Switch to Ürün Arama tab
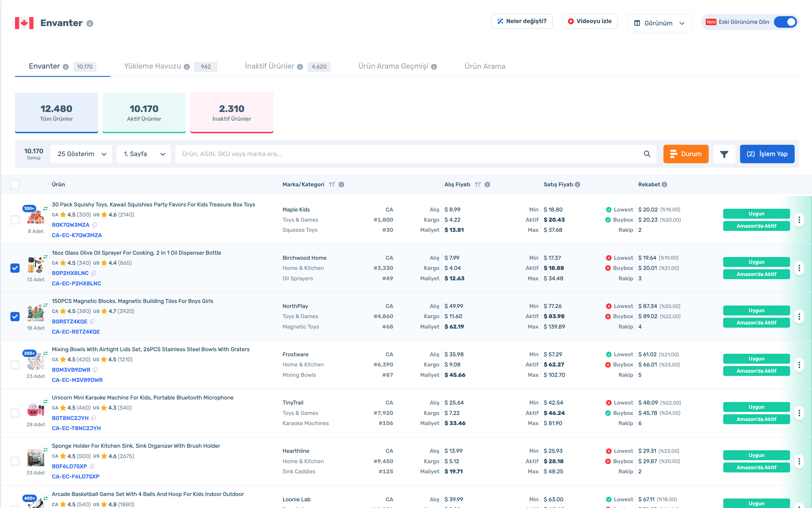 (x=485, y=67)
